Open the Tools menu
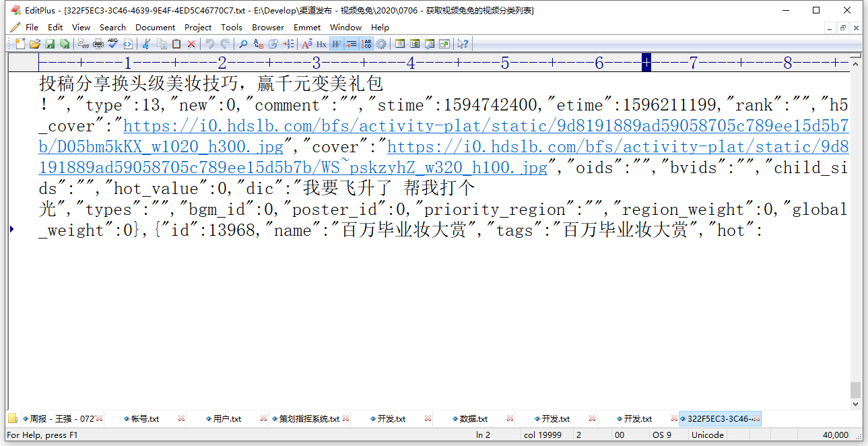 [232, 27]
